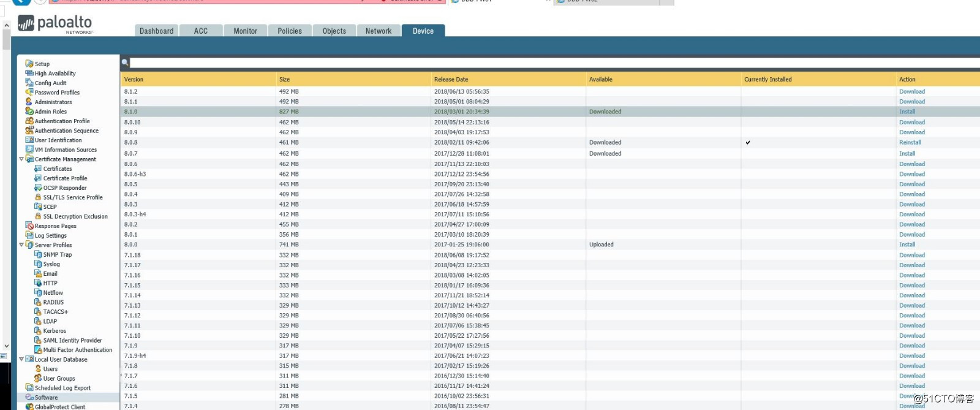
Task: Install the uploaded version 8.0.0
Action: click(x=907, y=245)
